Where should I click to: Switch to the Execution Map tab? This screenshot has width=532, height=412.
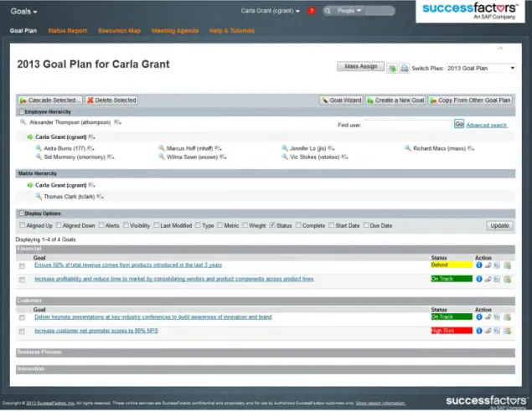(120, 31)
